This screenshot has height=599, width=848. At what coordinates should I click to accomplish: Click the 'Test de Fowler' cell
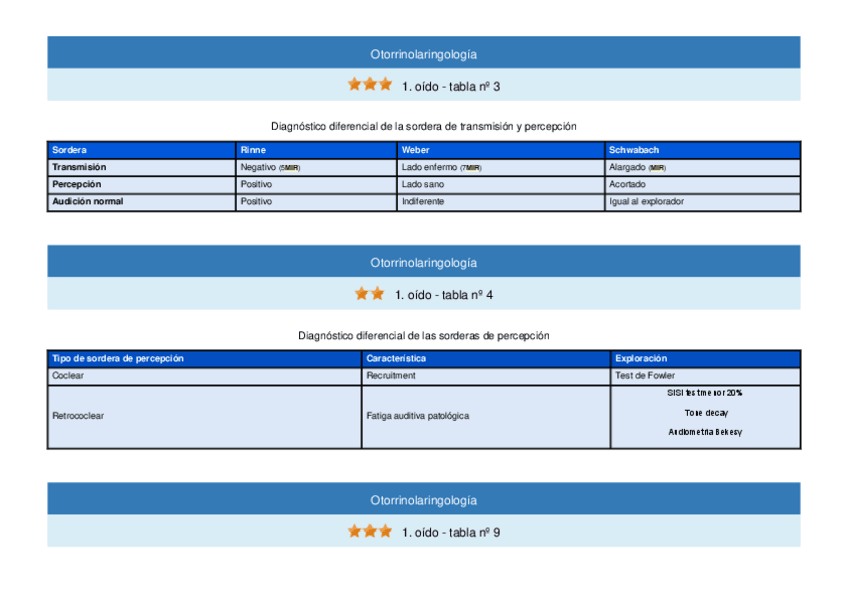[645, 375]
